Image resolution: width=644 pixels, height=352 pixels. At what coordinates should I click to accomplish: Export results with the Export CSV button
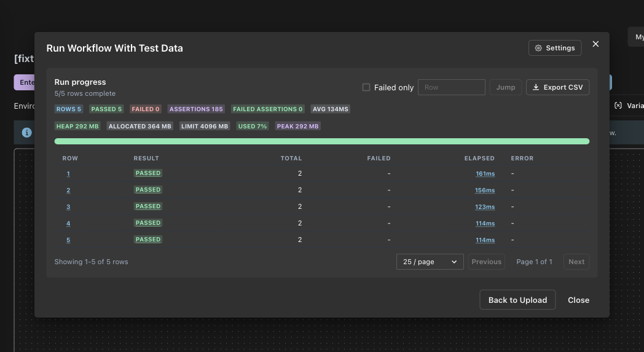coord(557,87)
